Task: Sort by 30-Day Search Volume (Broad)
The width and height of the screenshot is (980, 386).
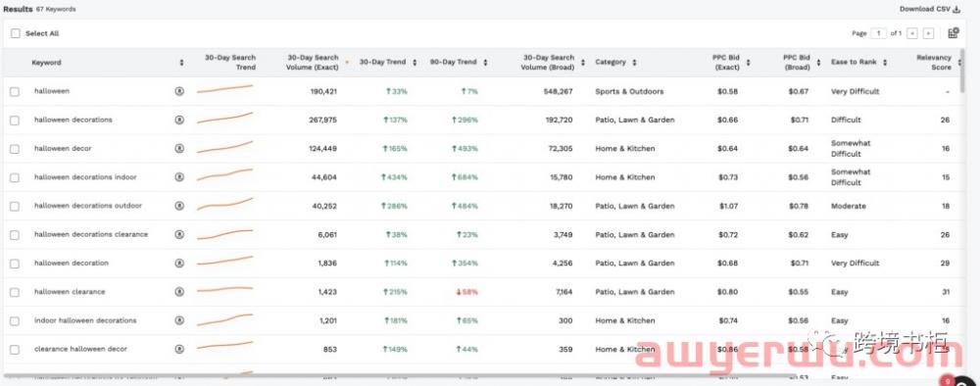Action: coord(582,63)
